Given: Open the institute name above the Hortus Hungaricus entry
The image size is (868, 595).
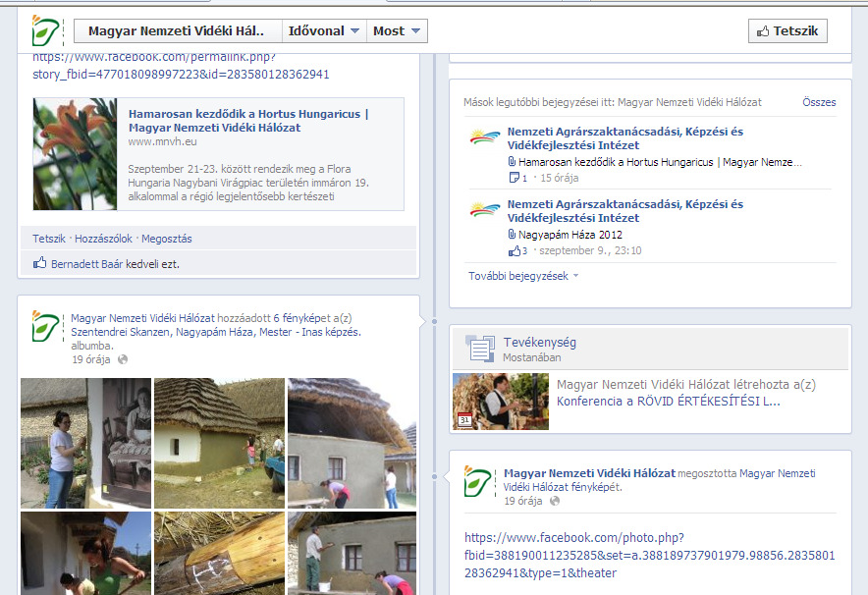Looking at the screenshot, I should pos(625,138).
